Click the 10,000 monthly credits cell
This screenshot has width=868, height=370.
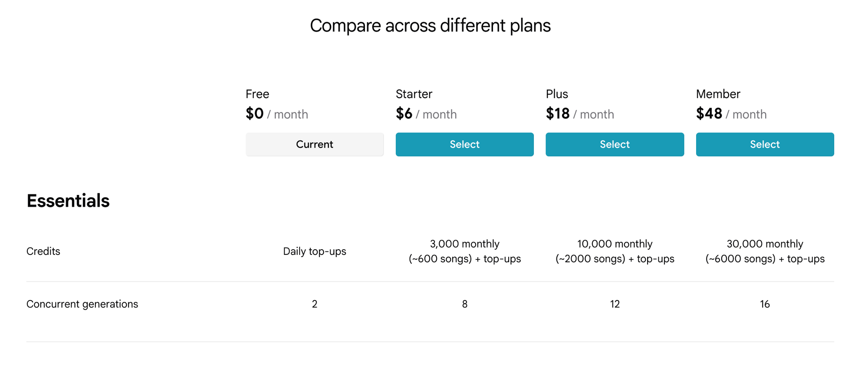[615, 251]
